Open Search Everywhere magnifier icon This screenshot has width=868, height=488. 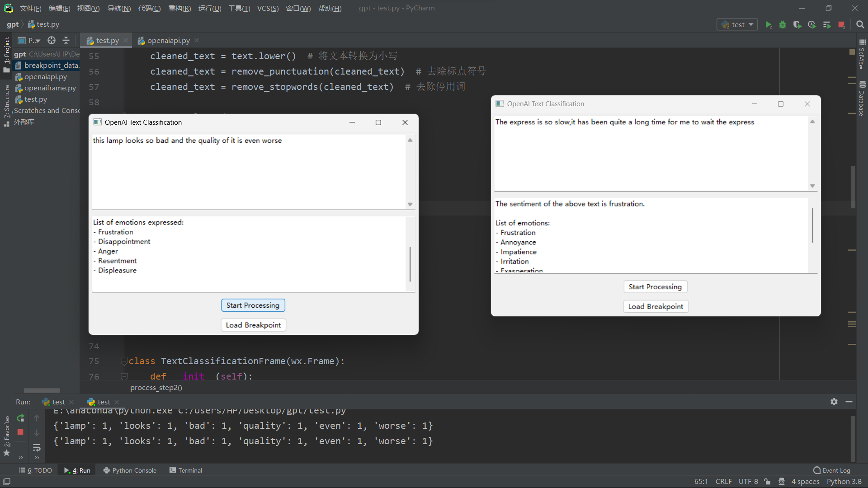[860, 25]
